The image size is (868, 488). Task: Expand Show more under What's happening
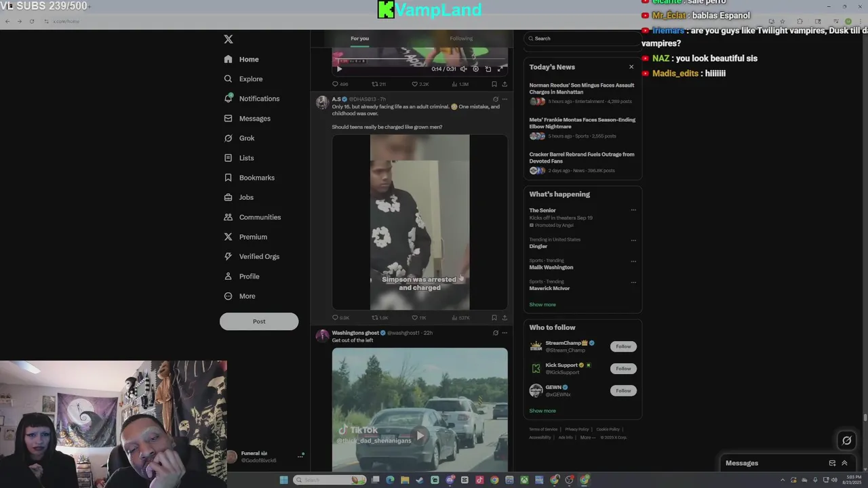[542, 304]
